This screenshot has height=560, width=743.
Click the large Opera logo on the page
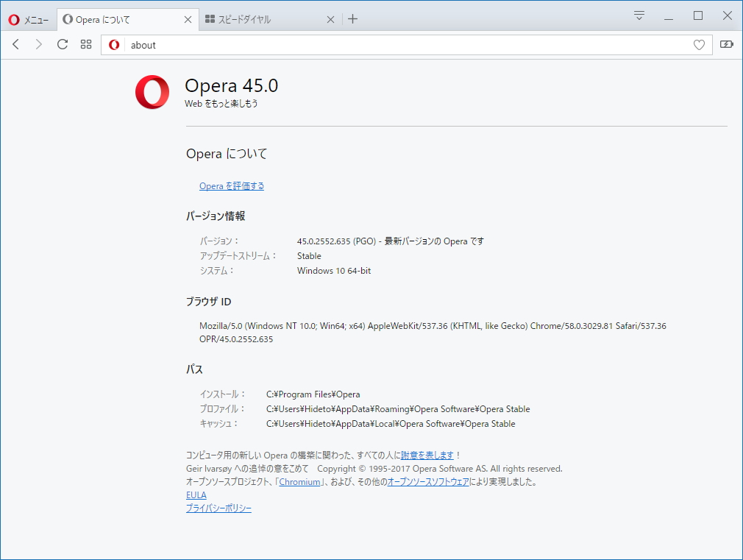(152, 92)
